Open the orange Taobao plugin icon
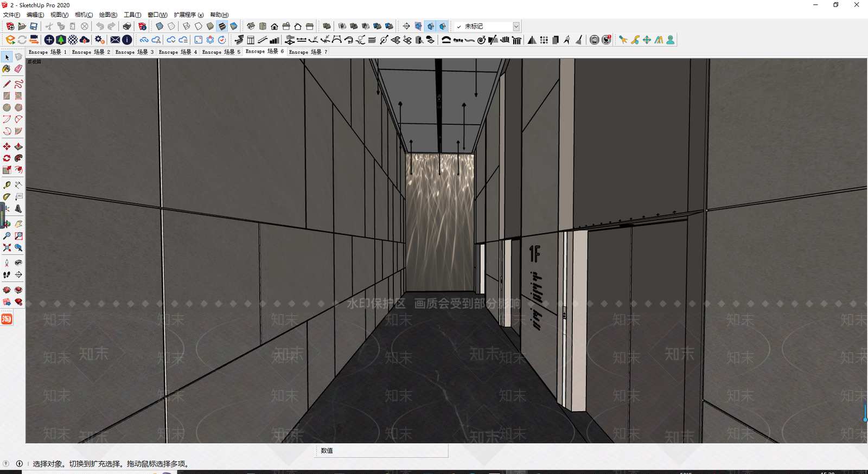The height and width of the screenshot is (474, 868). click(x=7, y=319)
